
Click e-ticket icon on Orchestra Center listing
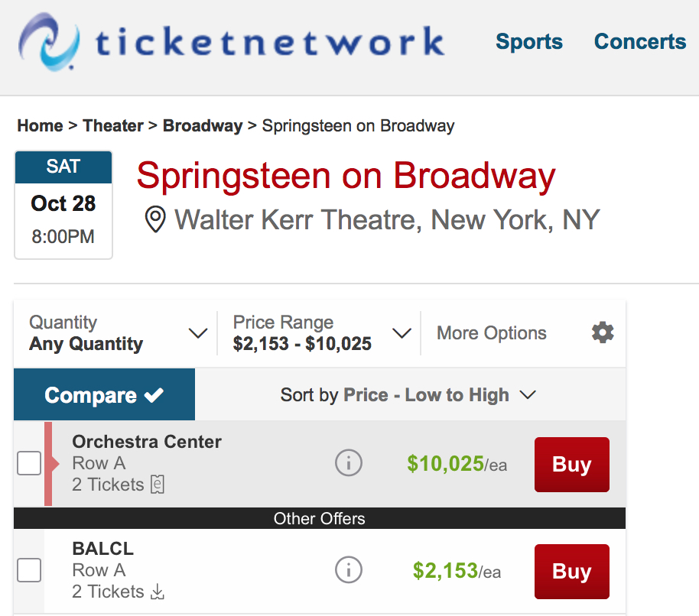tap(158, 485)
